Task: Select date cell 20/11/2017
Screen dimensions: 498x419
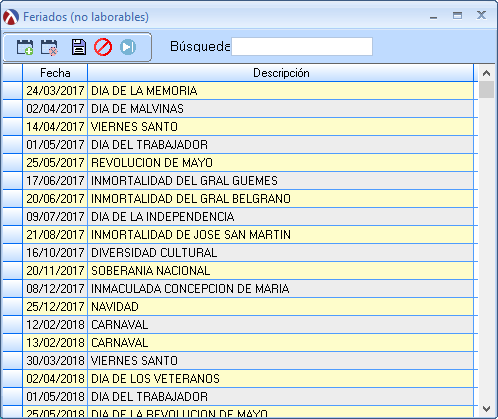Action: [x=55, y=271]
